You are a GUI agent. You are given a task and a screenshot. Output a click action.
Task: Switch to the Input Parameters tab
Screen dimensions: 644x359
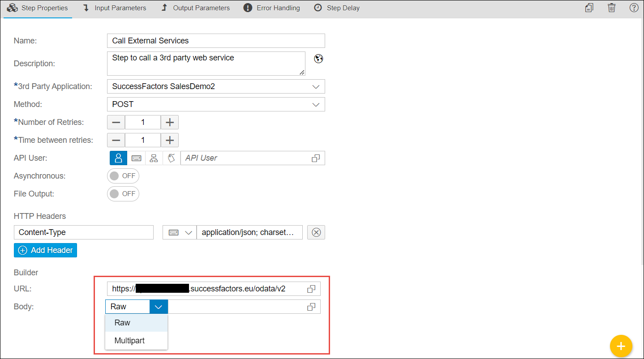point(115,8)
